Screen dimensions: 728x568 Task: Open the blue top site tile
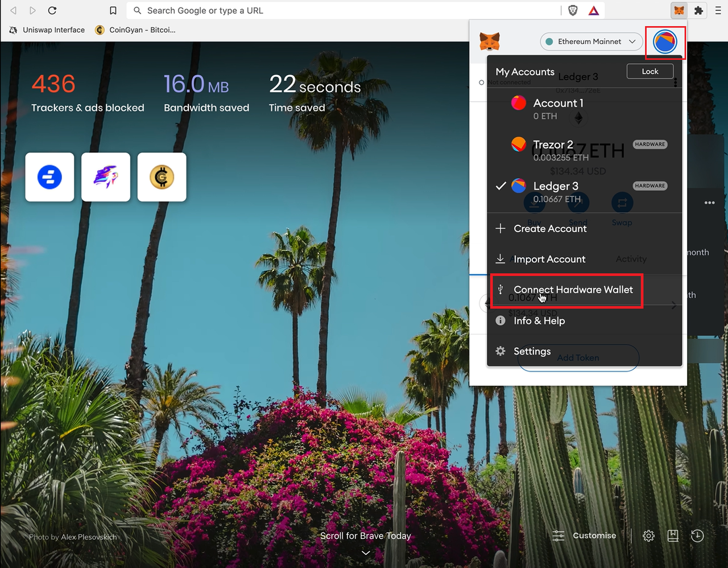click(x=49, y=177)
